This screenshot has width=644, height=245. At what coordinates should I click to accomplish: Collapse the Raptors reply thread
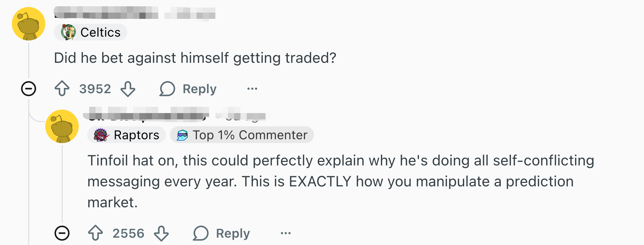click(62, 233)
